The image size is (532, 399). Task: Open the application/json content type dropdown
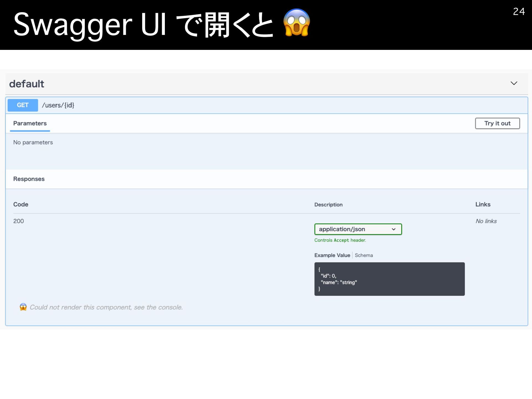tap(358, 229)
